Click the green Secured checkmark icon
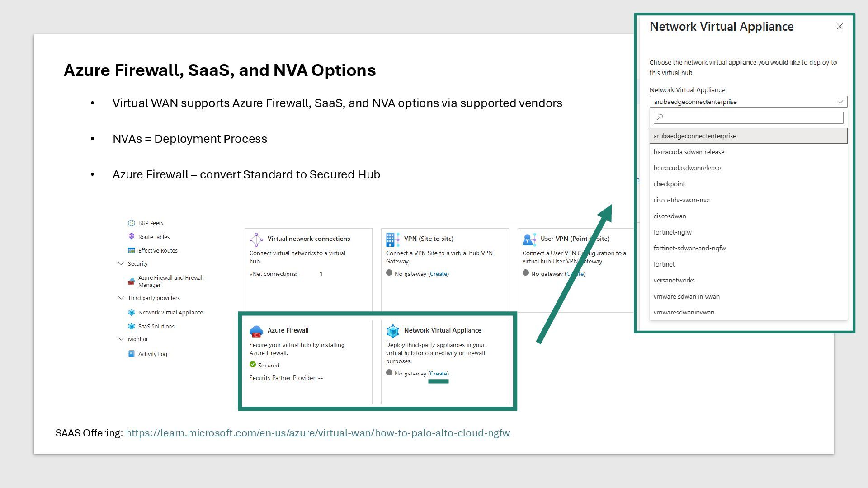The image size is (868, 488). click(x=253, y=365)
